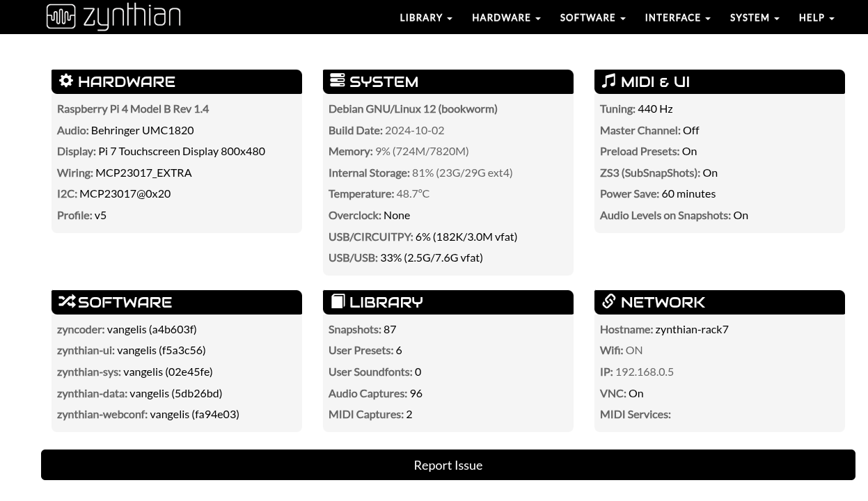
Task: Click Snapshots: 87 entry
Action: tap(362, 329)
